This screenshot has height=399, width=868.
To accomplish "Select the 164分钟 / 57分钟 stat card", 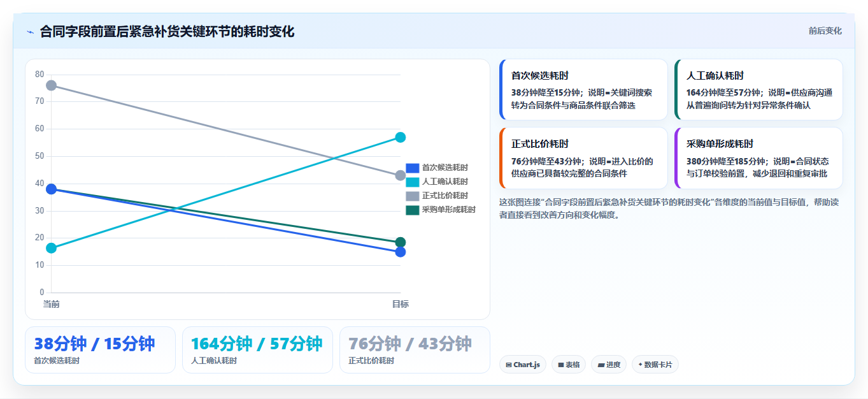I will (257, 350).
